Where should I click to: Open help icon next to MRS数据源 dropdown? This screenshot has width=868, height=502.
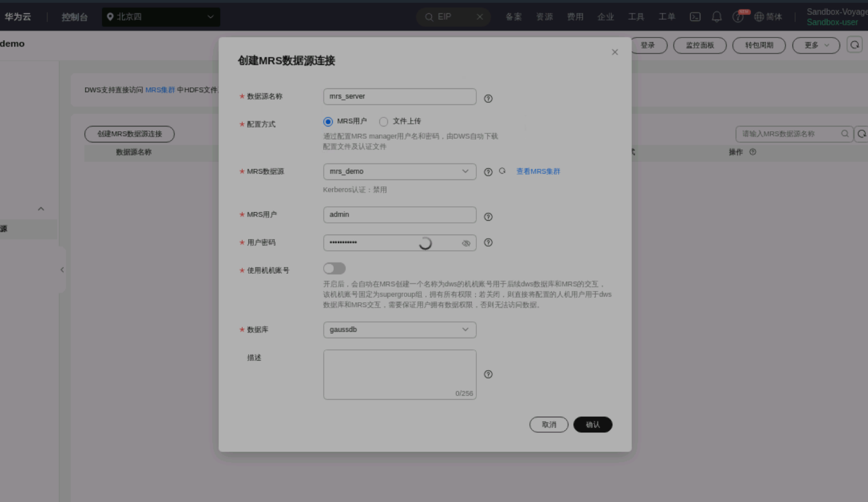[x=488, y=172]
